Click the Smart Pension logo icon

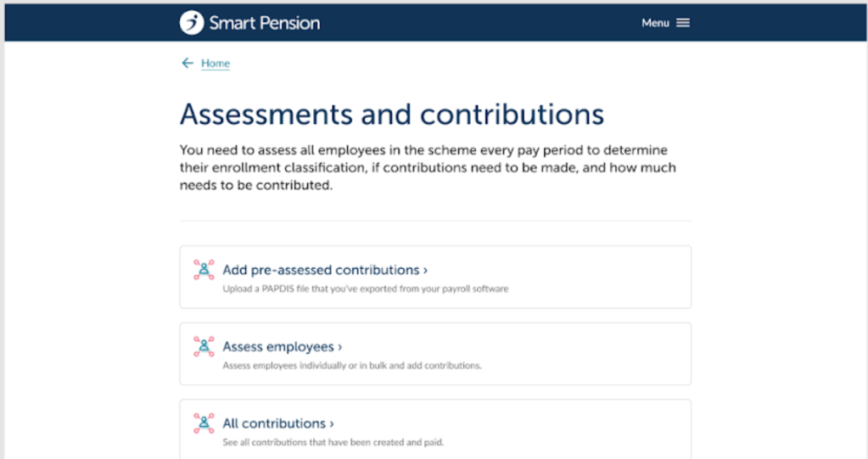192,23
